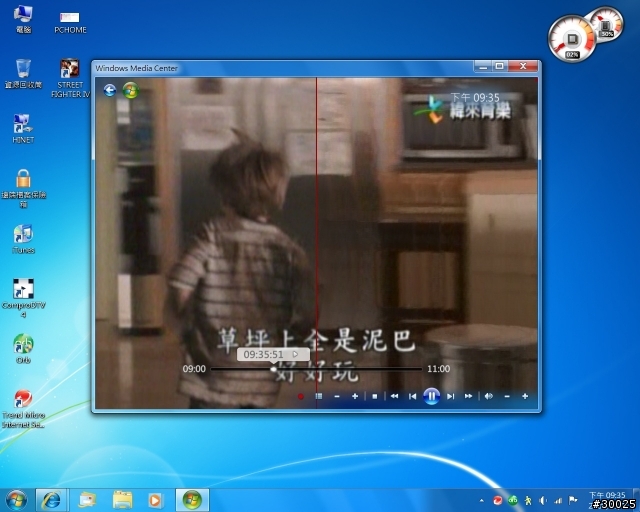Increase volume with the plus button
The width and height of the screenshot is (640, 512).
click(525, 396)
